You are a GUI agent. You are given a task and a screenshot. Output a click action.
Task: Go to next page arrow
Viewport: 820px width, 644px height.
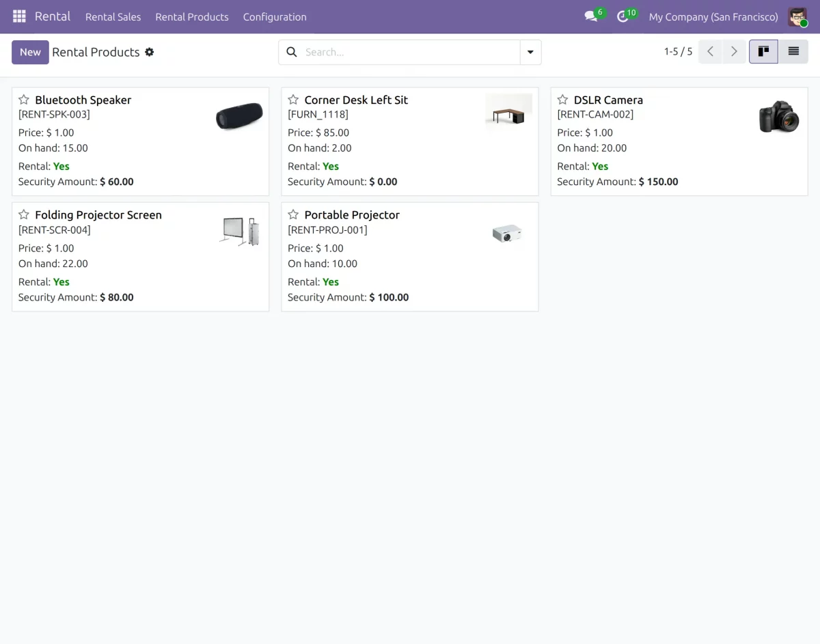[734, 51]
